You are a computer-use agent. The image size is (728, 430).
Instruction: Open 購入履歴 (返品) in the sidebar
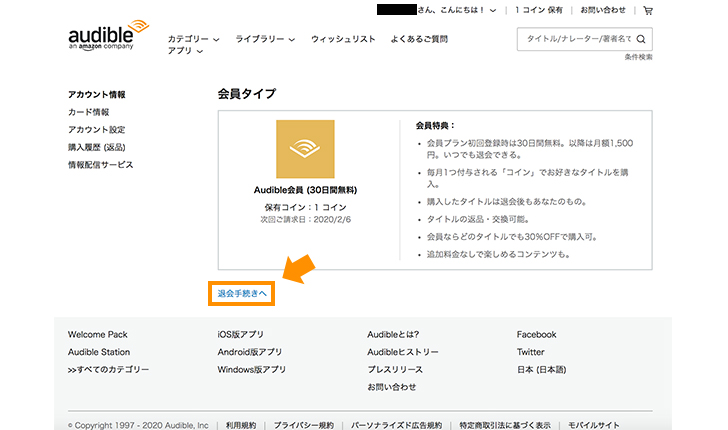(x=97, y=147)
